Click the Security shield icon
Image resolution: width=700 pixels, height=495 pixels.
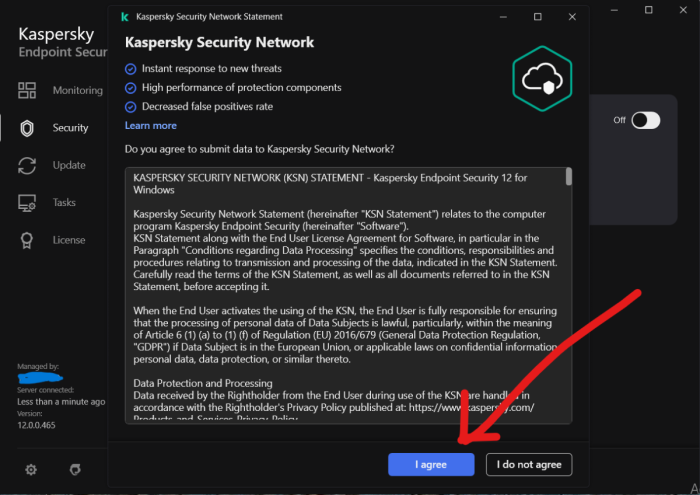coord(27,128)
